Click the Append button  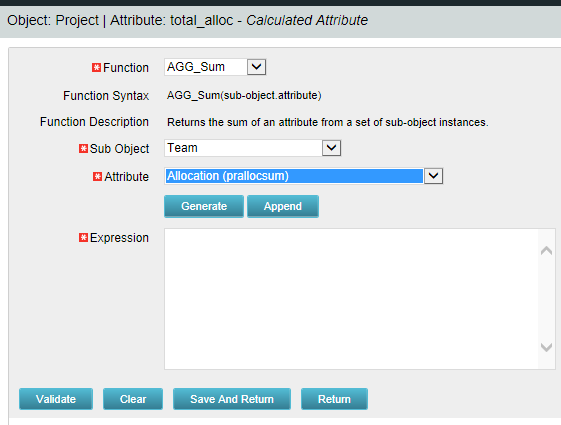click(x=283, y=206)
